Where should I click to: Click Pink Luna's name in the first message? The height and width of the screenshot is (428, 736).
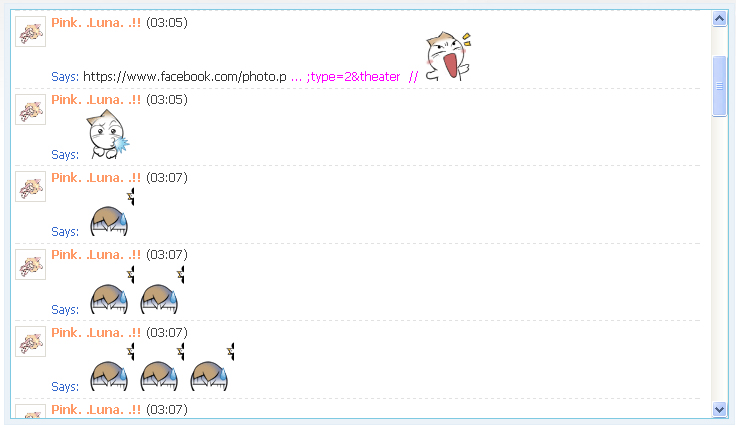pos(96,23)
